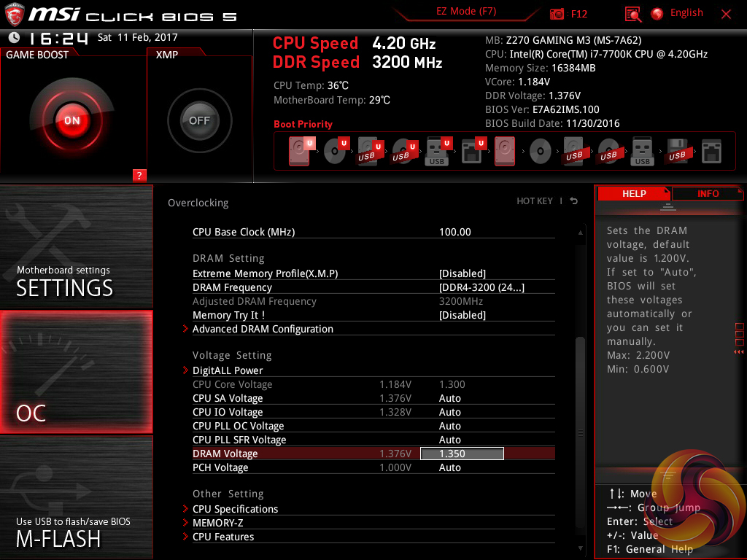Click the MSI dragon shield logo
Viewport: 747px width, 560px height.
coord(15,15)
